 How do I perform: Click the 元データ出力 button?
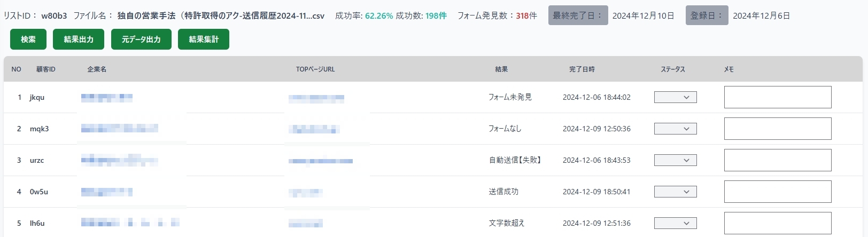(141, 39)
